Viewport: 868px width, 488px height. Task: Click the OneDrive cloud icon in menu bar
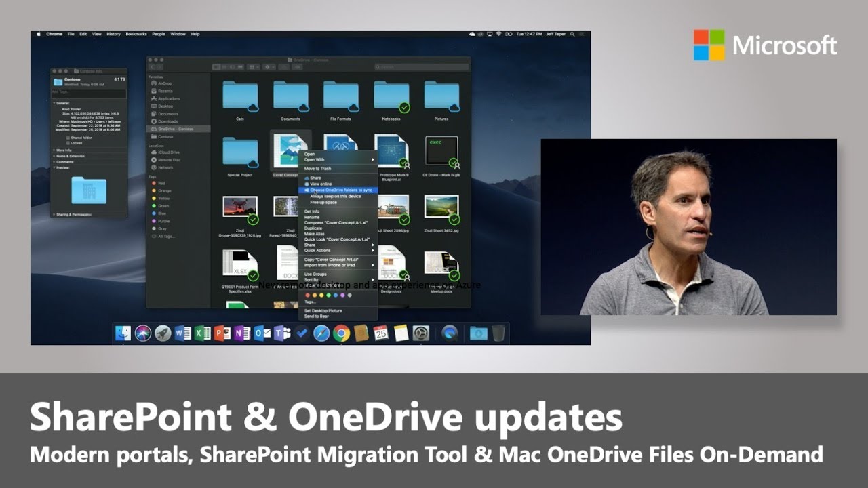click(472, 34)
